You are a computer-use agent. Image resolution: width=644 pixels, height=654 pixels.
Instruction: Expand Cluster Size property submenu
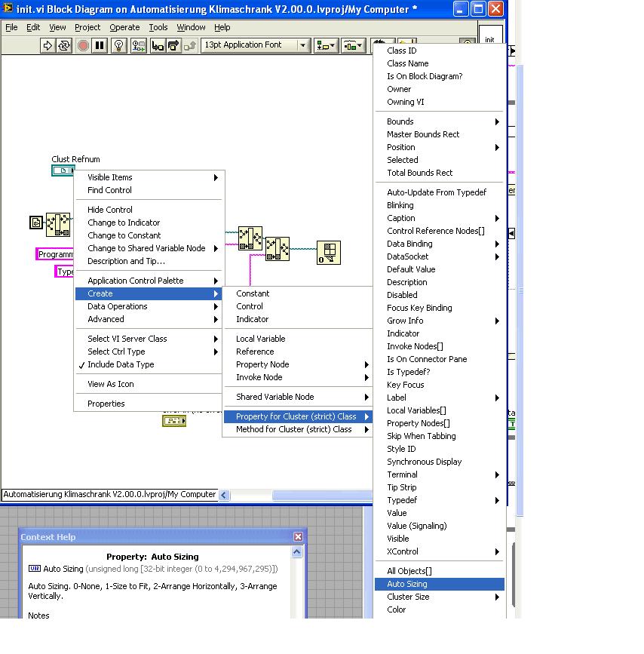[x=439, y=597]
